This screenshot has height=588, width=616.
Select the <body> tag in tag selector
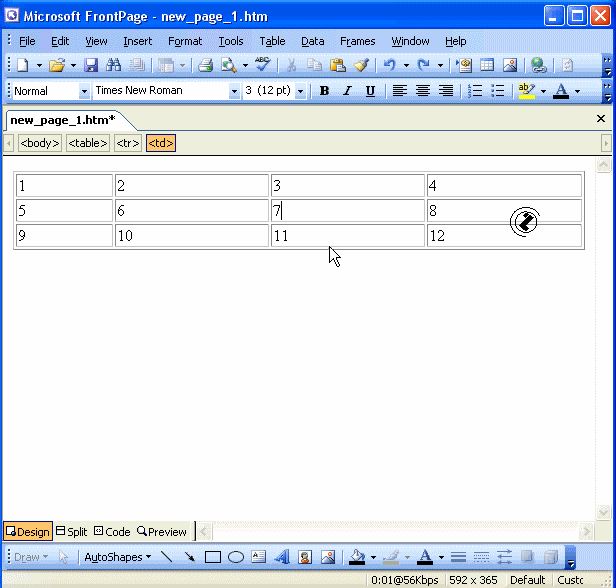click(40, 143)
